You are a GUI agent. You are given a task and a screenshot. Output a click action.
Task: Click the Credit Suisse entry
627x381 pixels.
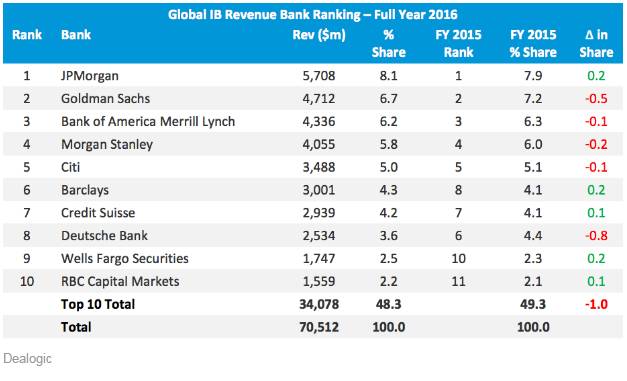point(98,213)
